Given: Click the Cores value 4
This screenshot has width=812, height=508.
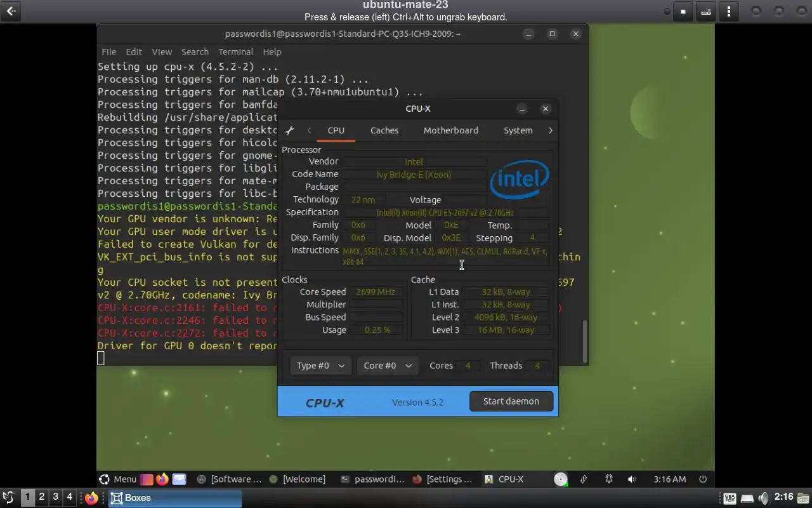Looking at the screenshot, I should click(x=468, y=366).
